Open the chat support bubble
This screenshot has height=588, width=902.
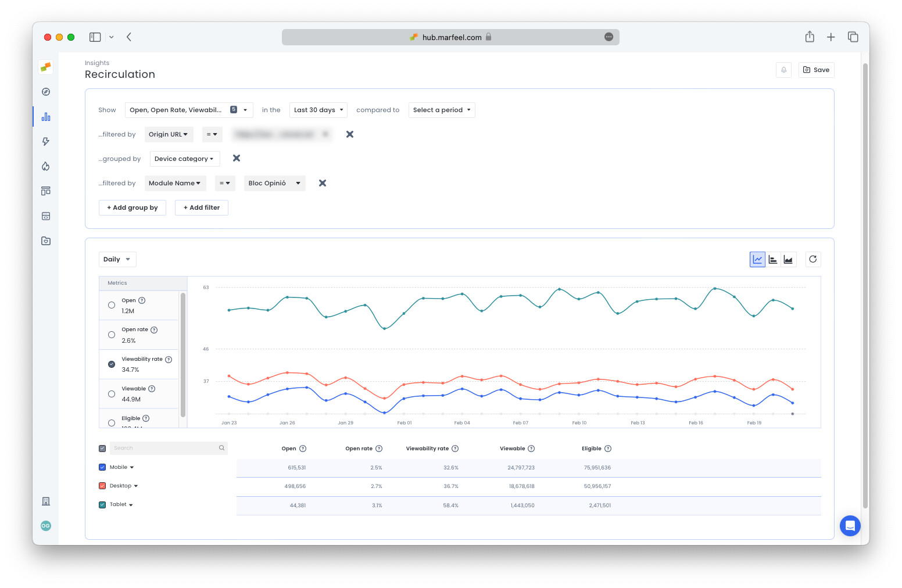coord(850,526)
